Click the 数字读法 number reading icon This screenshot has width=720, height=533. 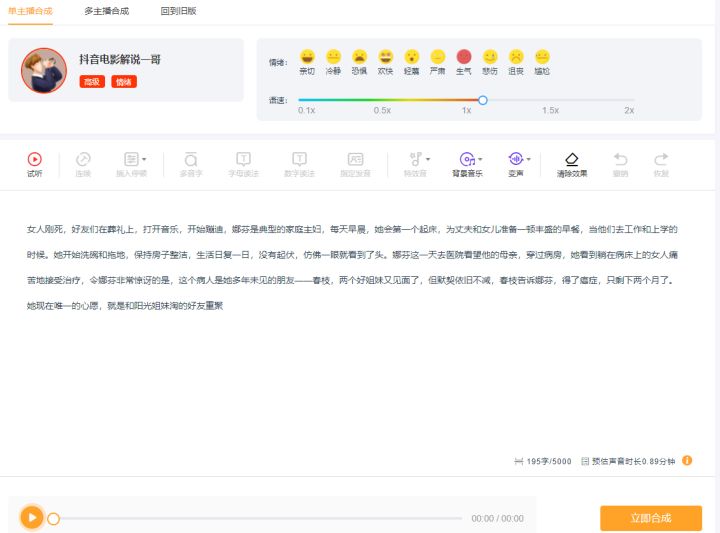click(299, 159)
